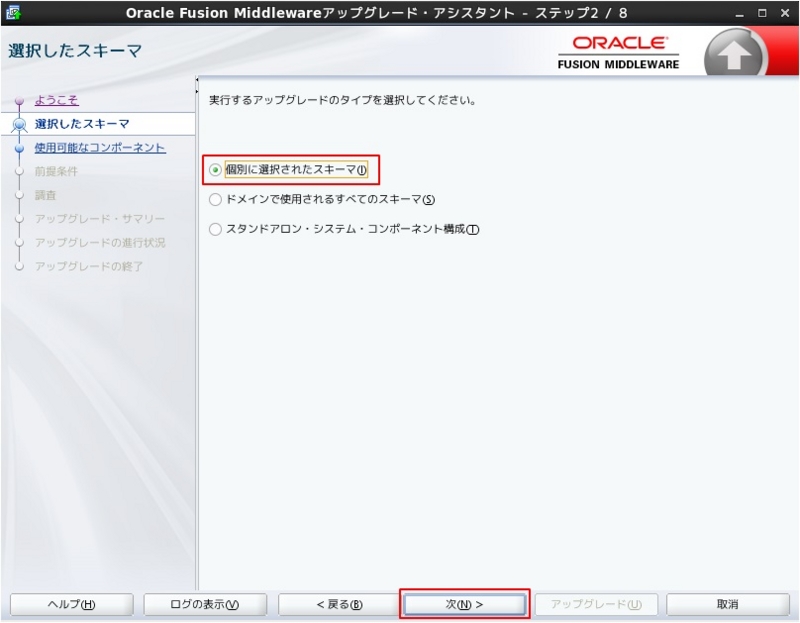
Task: Select 選択したスキーマ step in the sidebar
Action: [x=82, y=123]
